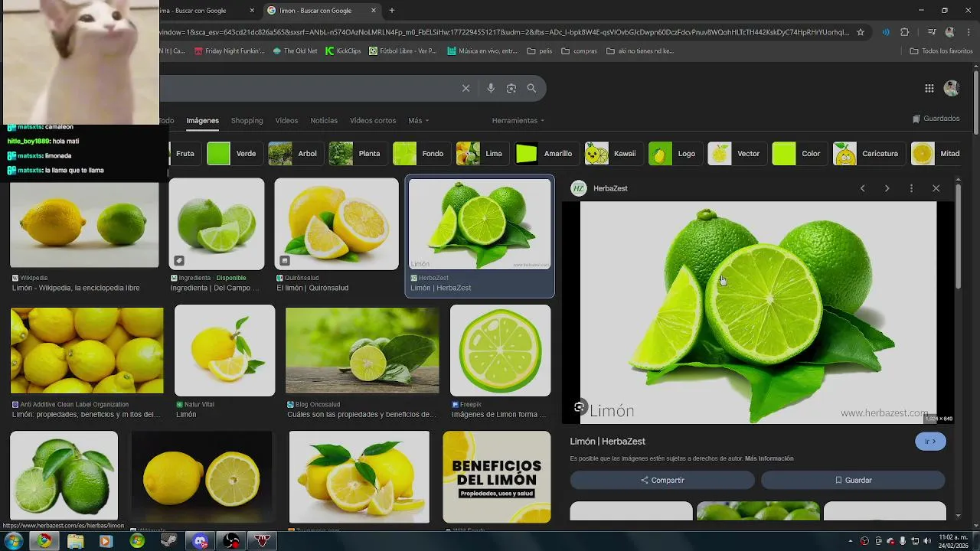Start a voice search with the microphone

[x=491, y=88]
